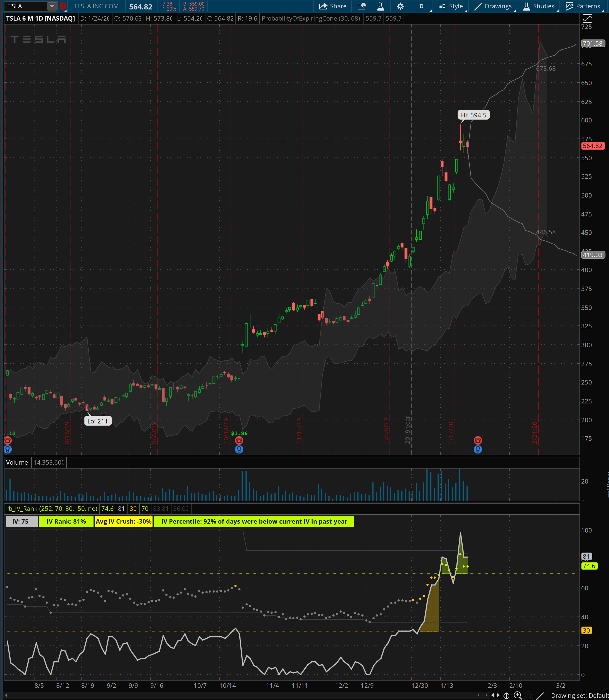Click the zoom in magnifier icon
The image size is (609, 700).
[518, 695]
